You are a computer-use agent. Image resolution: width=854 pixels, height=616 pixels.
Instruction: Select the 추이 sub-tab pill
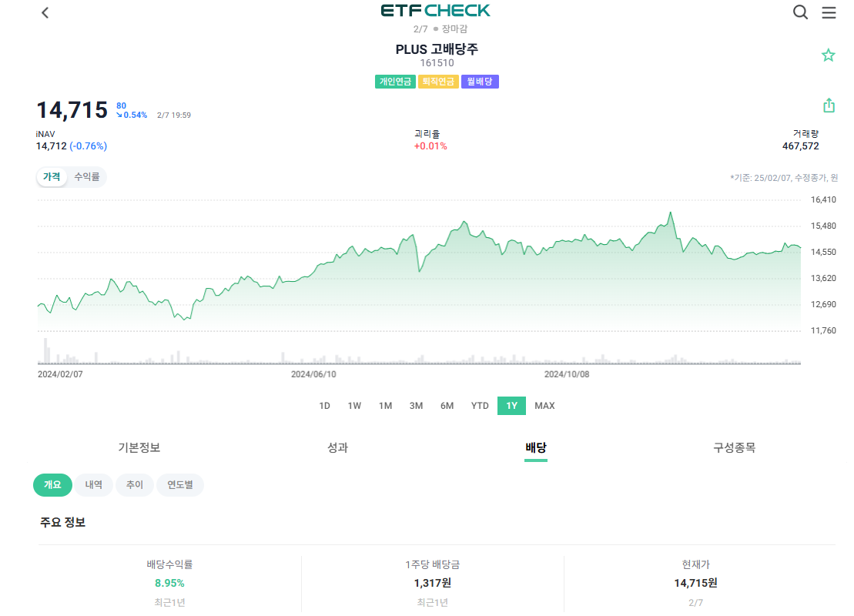(x=135, y=485)
